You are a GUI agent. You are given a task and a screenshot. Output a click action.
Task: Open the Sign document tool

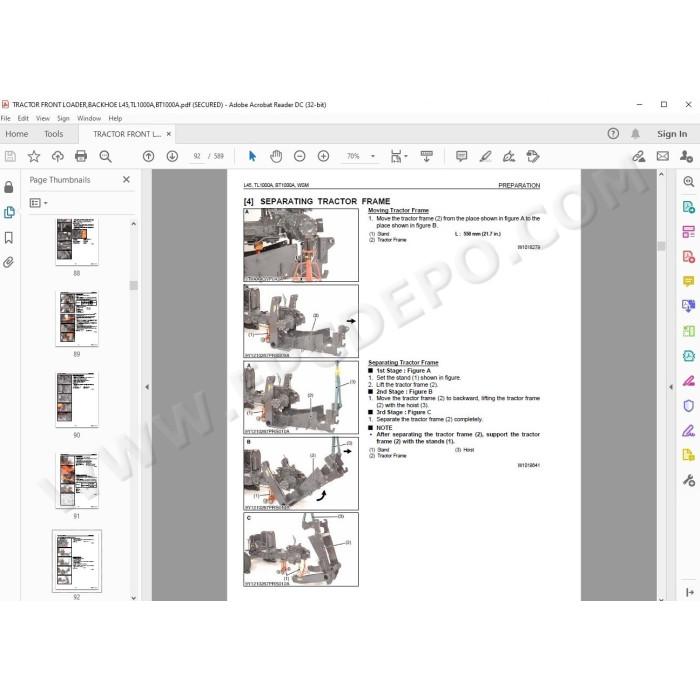(x=509, y=156)
